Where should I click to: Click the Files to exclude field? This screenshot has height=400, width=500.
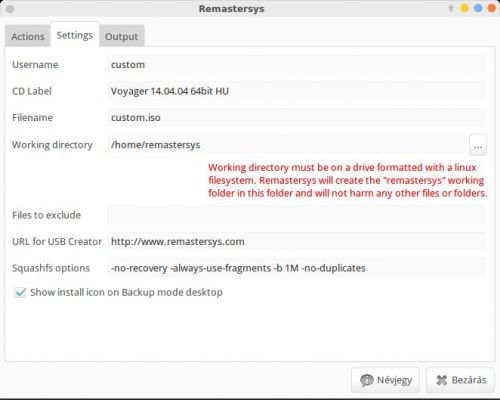point(297,215)
